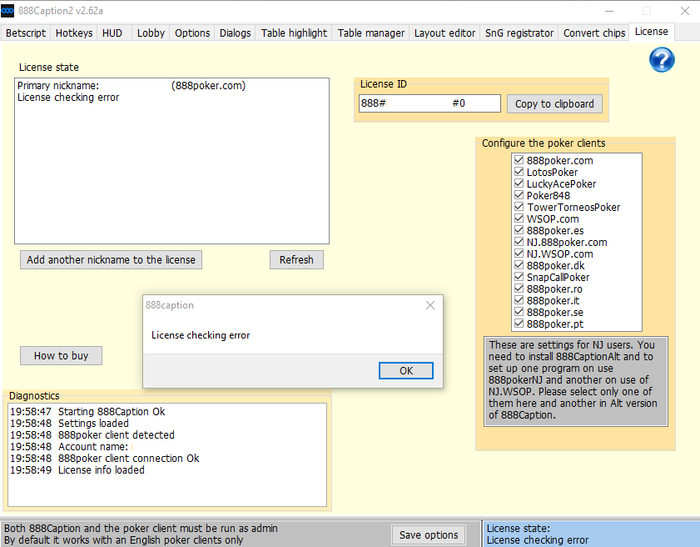700x547 pixels.
Task: Open the Convert chips tab
Action: [594, 33]
